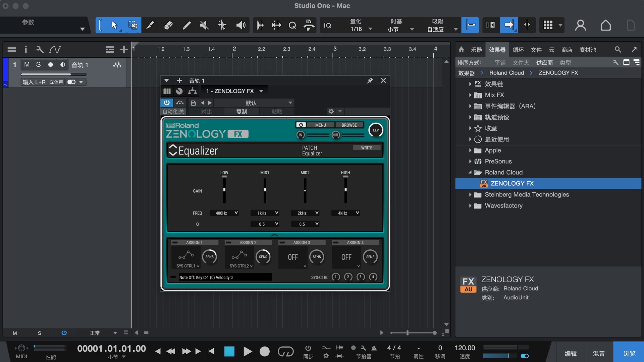Click the LOW gain slider
644x362 pixels.
pos(224,190)
